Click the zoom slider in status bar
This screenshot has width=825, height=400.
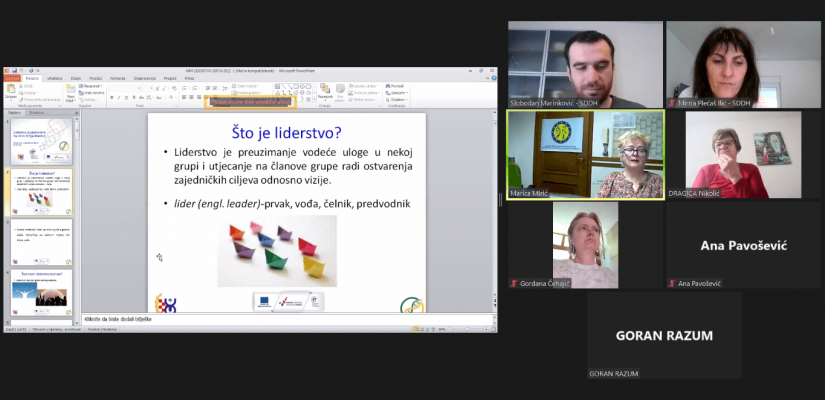[466, 328]
